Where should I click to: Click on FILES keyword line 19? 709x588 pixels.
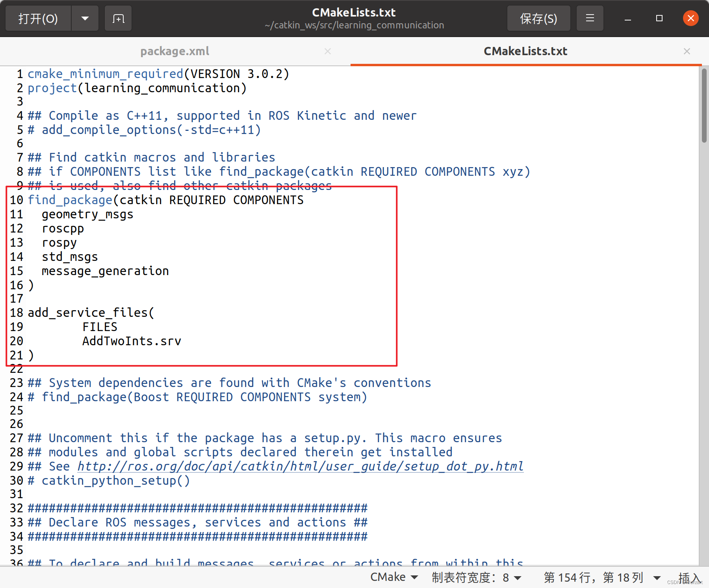click(100, 327)
